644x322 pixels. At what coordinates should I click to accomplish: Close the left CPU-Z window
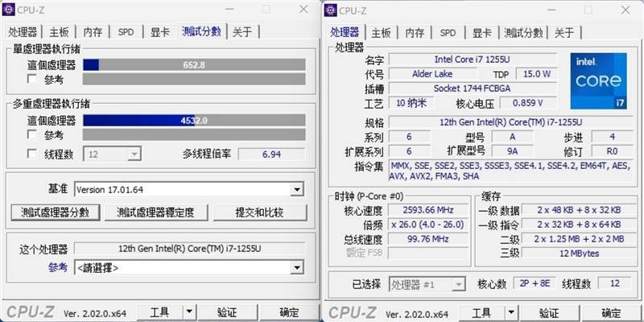click(x=303, y=9)
